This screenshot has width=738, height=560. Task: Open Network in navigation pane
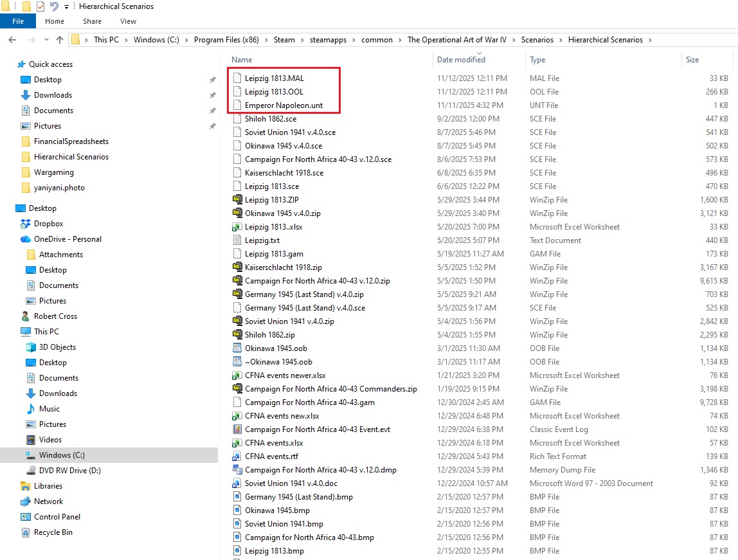click(48, 501)
